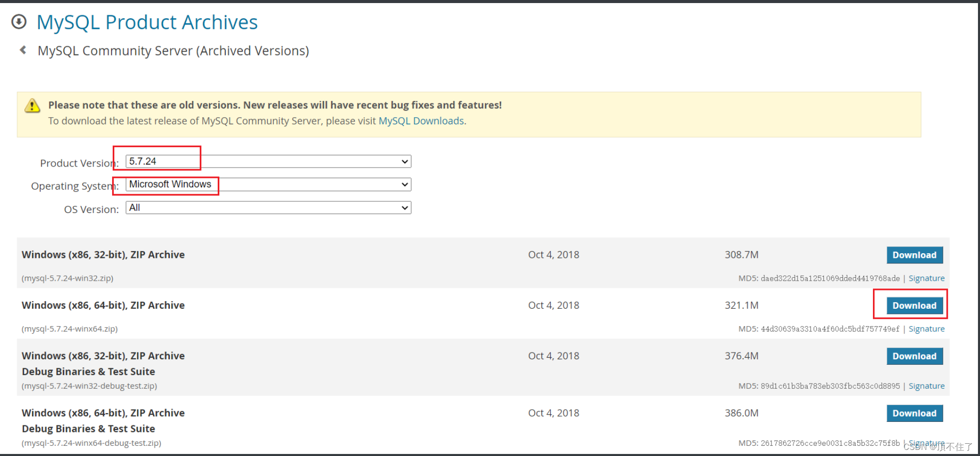The width and height of the screenshot is (980, 456).
Task: Click MD5 hash 'daed322d15a1251069dded4419768ade'
Action: [x=830, y=278]
